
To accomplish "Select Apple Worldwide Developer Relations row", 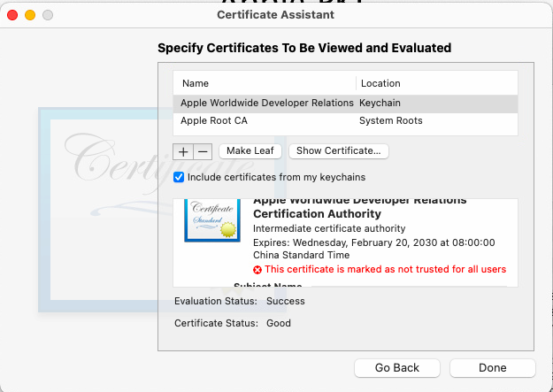I will point(266,104).
